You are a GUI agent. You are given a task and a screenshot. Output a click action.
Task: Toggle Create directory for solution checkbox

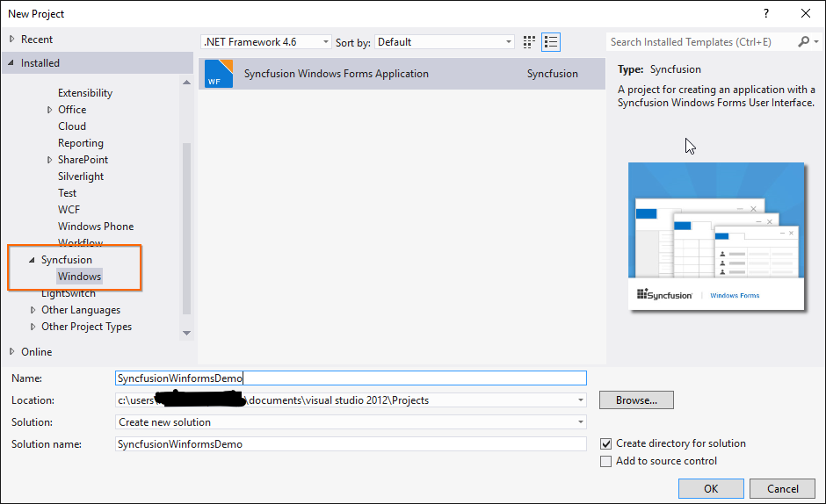[x=605, y=444]
